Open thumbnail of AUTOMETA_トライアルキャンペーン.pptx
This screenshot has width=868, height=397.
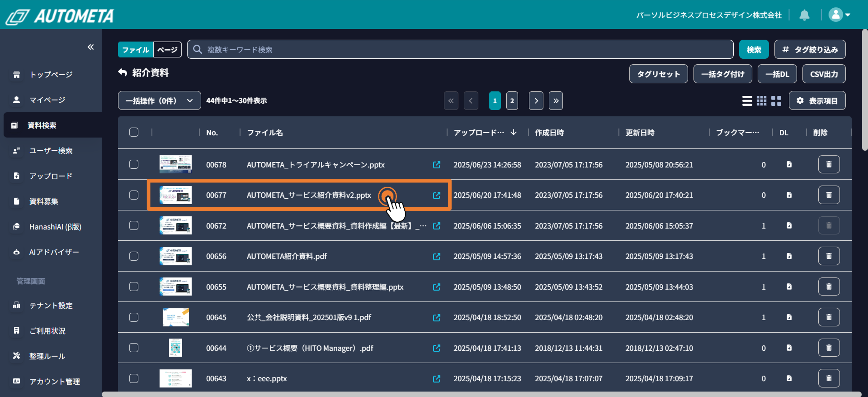tap(175, 164)
